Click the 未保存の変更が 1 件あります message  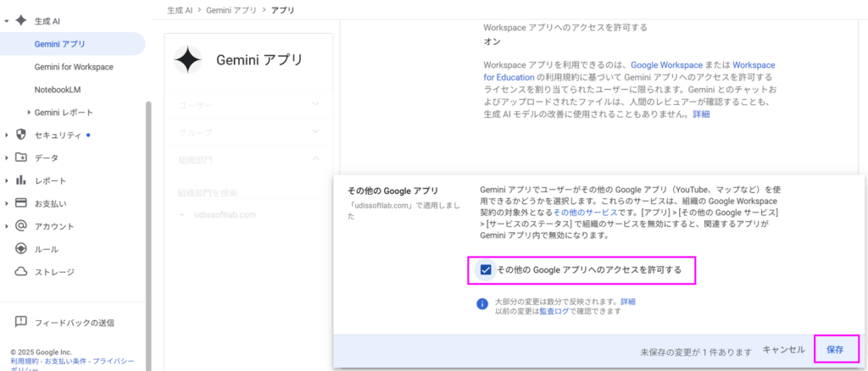click(x=696, y=352)
